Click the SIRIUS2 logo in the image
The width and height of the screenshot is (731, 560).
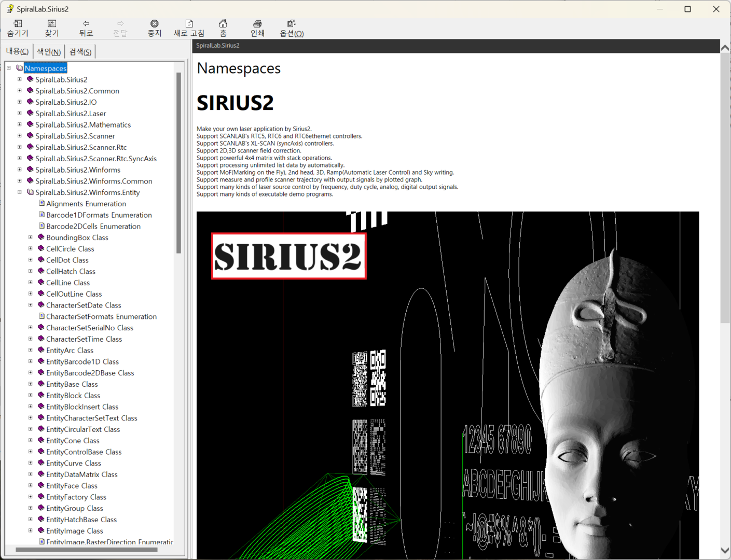(x=288, y=256)
